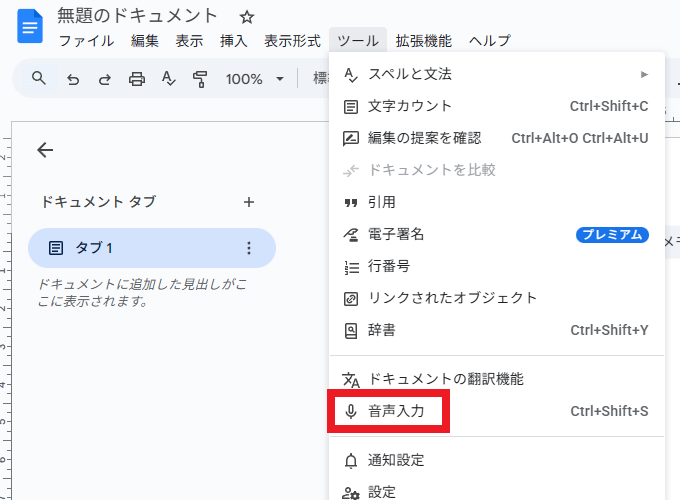Select the タブ 1 tab

tap(152, 248)
